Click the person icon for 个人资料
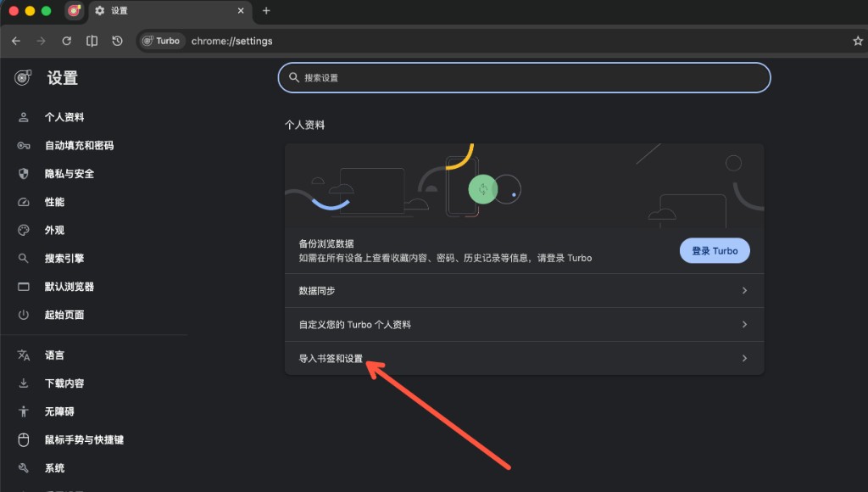Screen dimensions: 868x492 click(x=23, y=117)
